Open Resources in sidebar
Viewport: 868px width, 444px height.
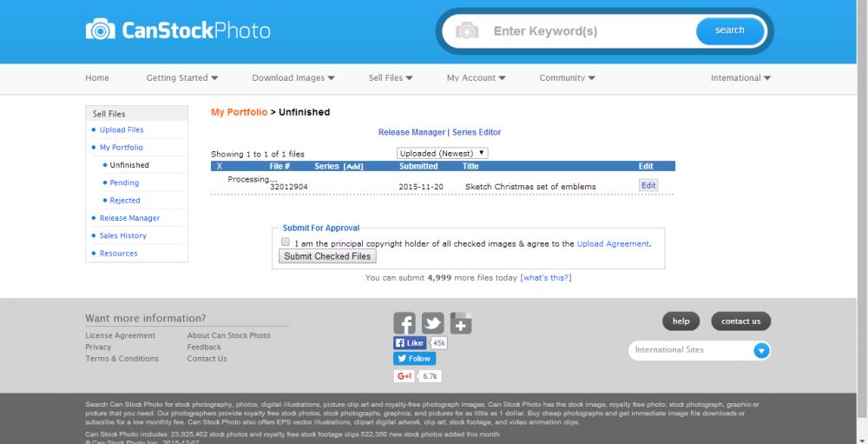tap(118, 254)
